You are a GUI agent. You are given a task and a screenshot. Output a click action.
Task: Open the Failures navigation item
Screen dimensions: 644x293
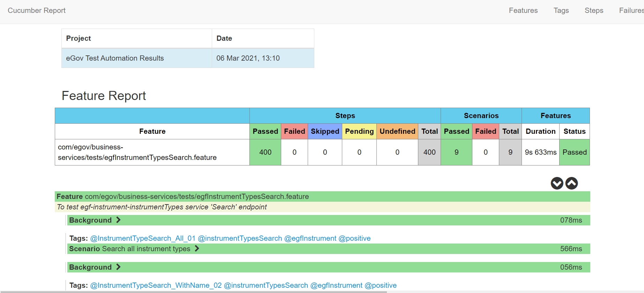coord(631,10)
